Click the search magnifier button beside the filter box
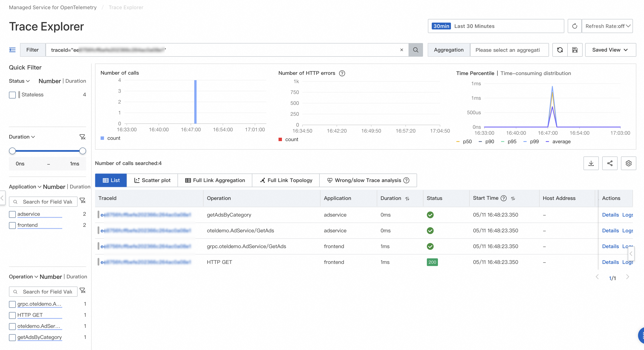Image resolution: width=644 pixels, height=350 pixels. click(416, 50)
